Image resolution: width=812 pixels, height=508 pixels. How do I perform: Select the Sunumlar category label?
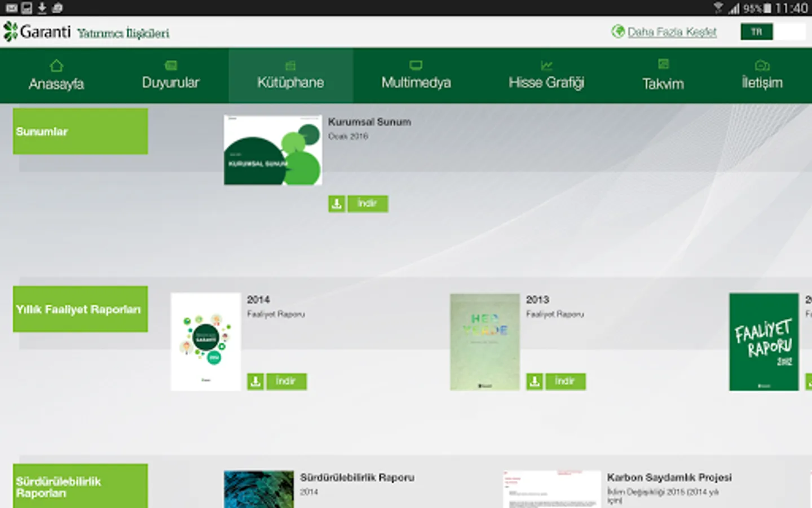tap(81, 132)
